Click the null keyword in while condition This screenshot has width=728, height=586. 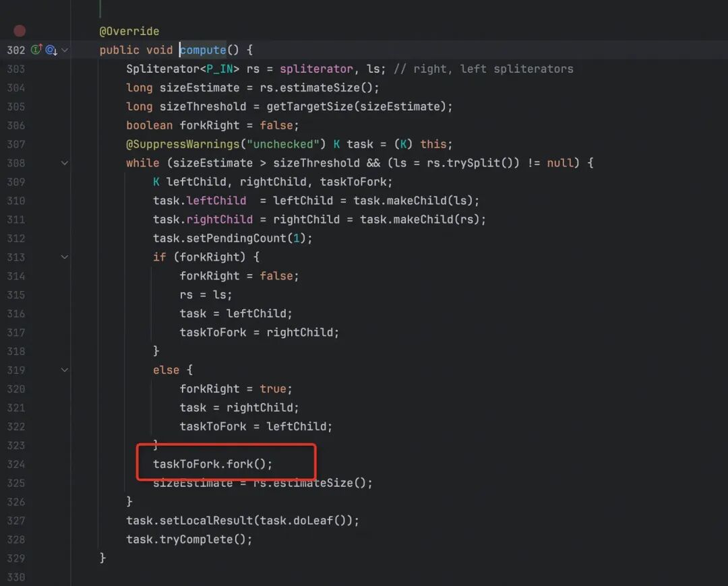[560, 163]
